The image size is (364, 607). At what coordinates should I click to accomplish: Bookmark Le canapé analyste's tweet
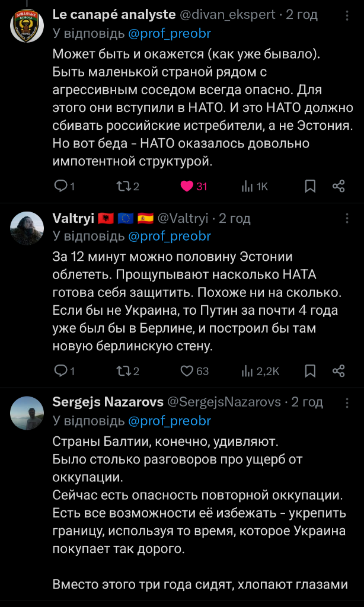[310, 186]
